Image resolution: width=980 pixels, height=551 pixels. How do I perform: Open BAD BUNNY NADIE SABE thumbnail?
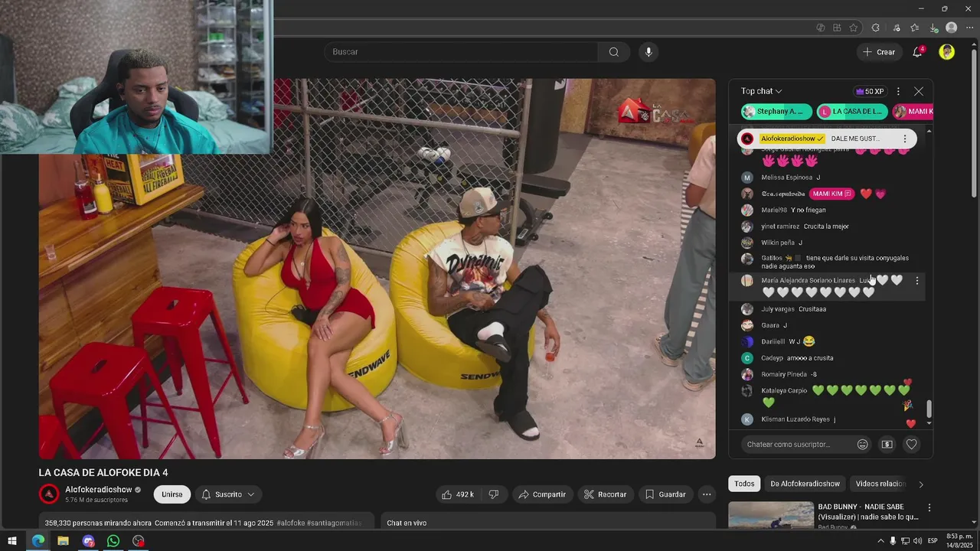tap(771, 515)
